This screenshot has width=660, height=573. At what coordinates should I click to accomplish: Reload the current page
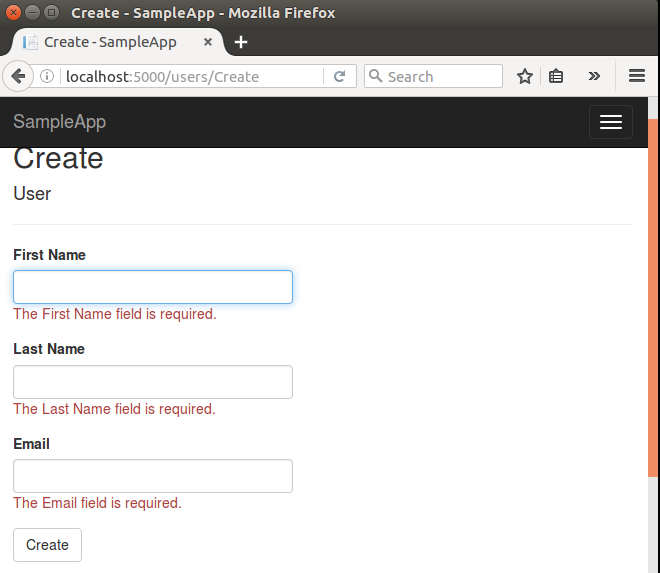pos(339,77)
